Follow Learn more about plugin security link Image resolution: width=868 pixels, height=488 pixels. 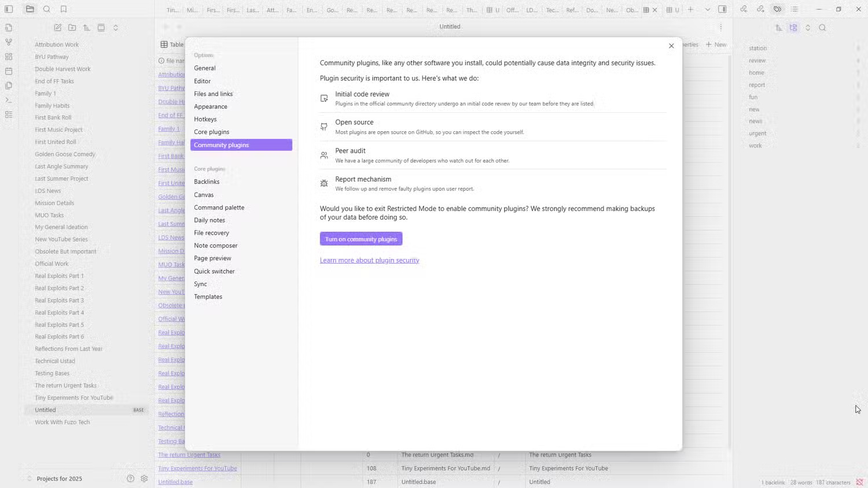point(369,260)
